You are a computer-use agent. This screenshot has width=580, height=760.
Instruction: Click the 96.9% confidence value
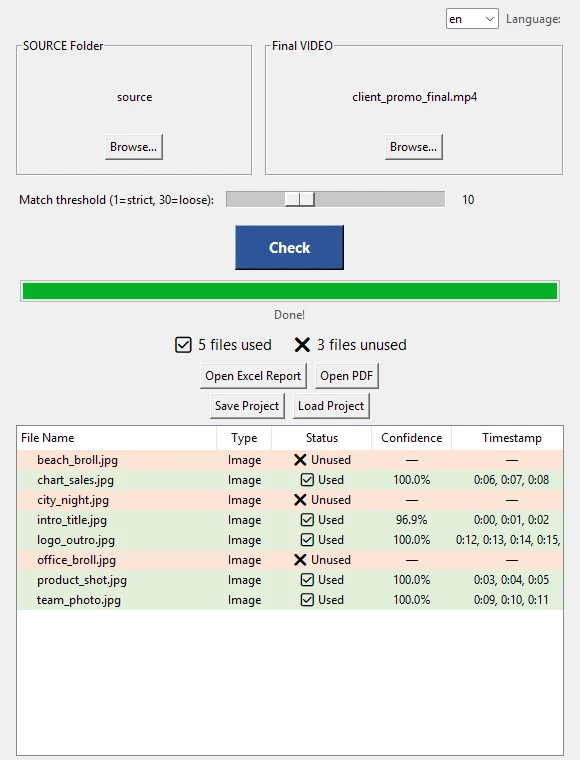[x=411, y=520]
